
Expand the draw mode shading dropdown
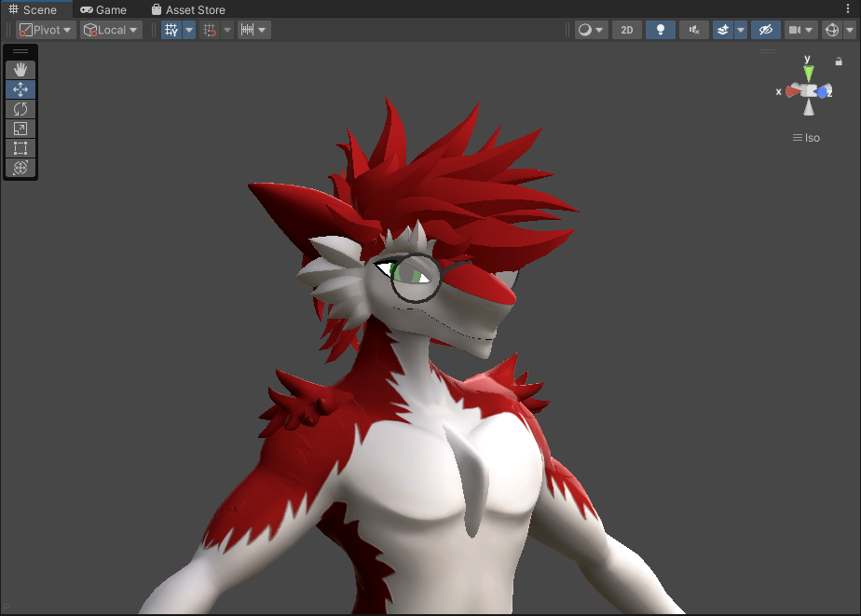[x=590, y=30]
